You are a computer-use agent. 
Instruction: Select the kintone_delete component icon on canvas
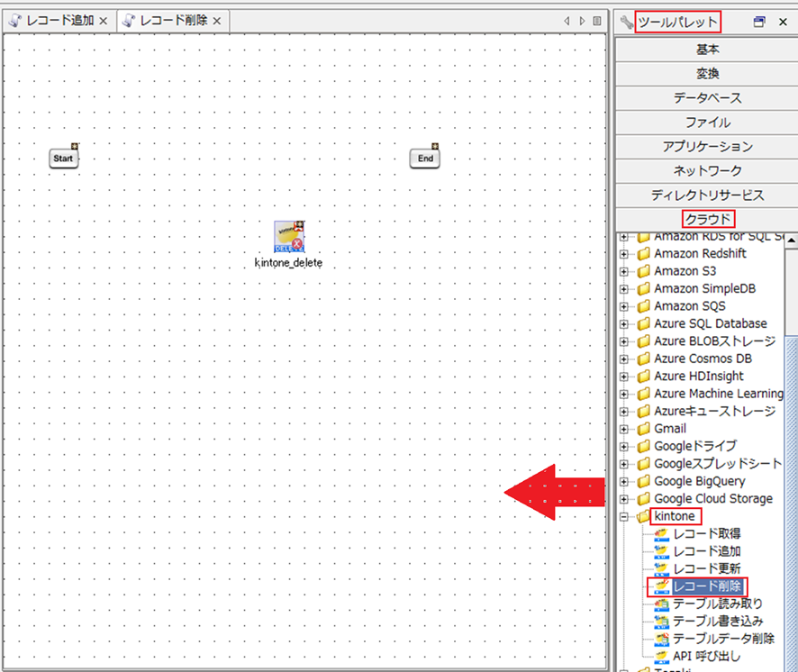(x=288, y=237)
